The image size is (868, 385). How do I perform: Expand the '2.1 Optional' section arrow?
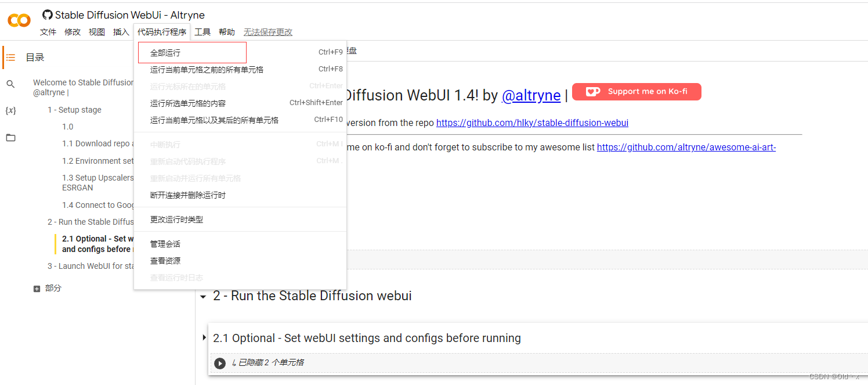pos(204,338)
